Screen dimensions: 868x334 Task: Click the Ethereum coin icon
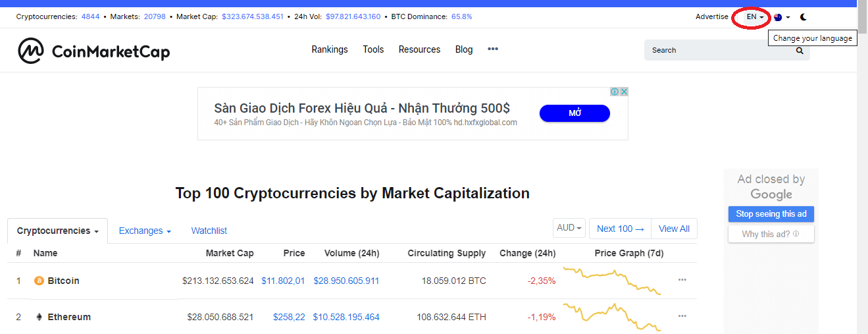[39, 317]
